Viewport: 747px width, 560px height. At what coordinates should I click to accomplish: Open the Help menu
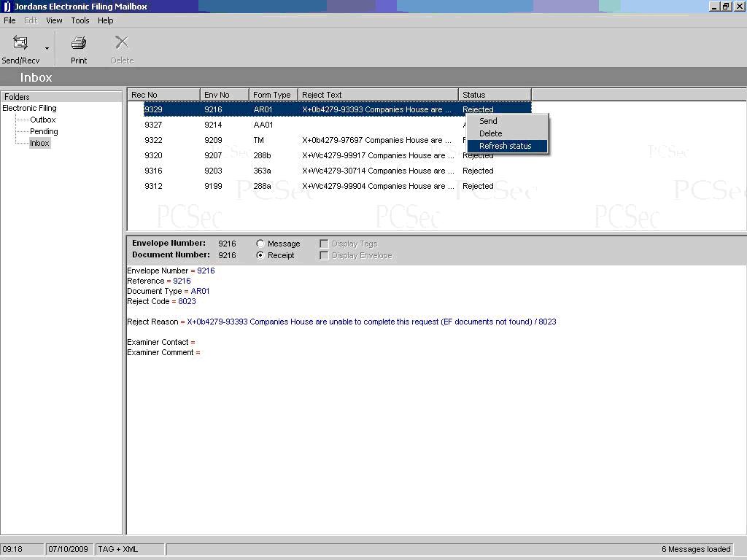(106, 20)
